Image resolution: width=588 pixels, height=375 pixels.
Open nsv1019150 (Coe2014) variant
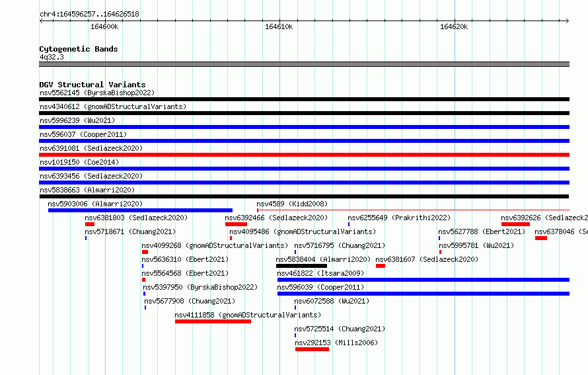coord(79,162)
